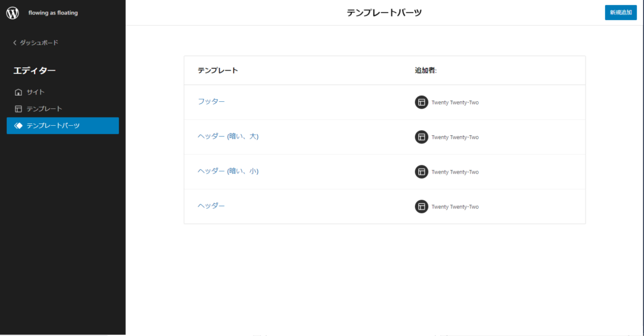Select the テンプレートパーツ sidebar item
This screenshot has height=336, width=644.
(x=53, y=126)
